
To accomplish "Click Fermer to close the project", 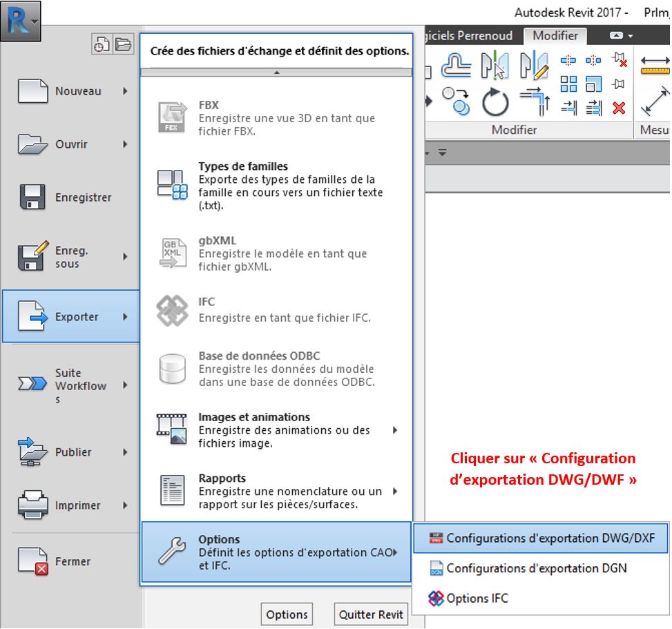I will click(x=72, y=561).
